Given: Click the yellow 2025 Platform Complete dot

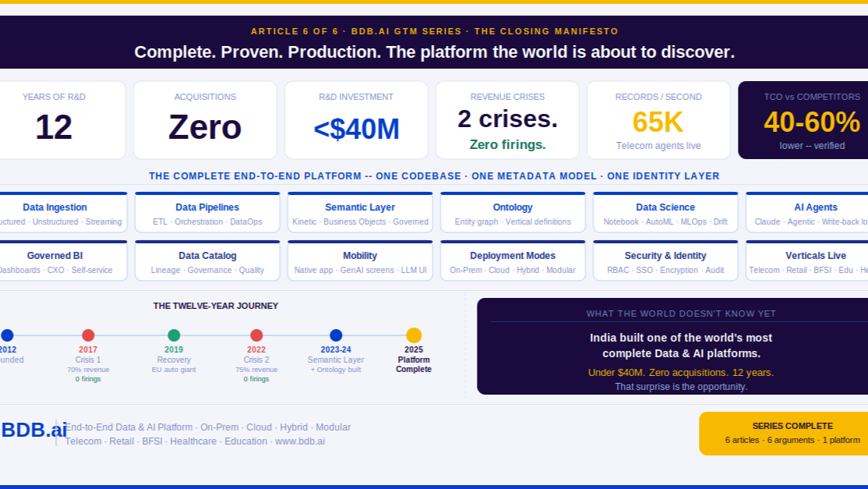Looking at the screenshot, I should (x=414, y=335).
